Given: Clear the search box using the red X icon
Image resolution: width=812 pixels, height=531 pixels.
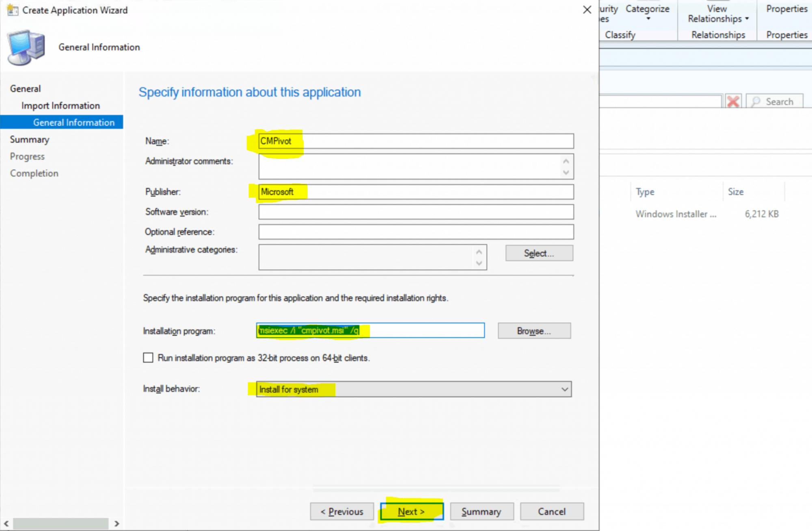Looking at the screenshot, I should [733, 101].
